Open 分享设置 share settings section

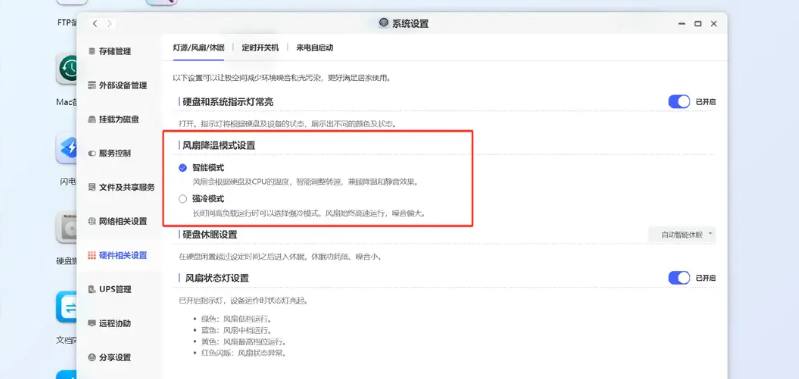pos(110,357)
